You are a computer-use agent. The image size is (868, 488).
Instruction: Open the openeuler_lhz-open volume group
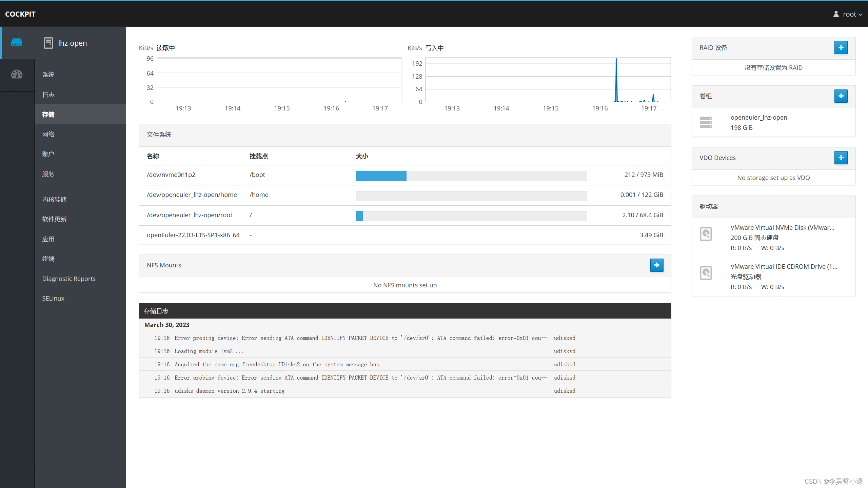point(773,122)
